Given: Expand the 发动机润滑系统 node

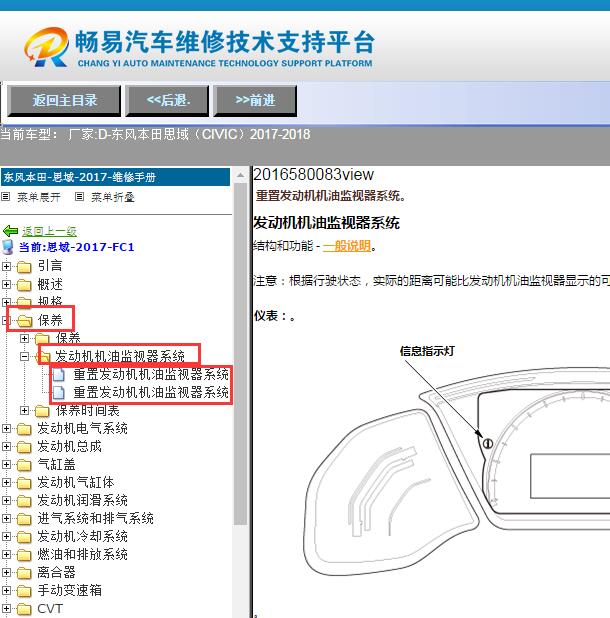Looking at the screenshot, I should (6, 500).
